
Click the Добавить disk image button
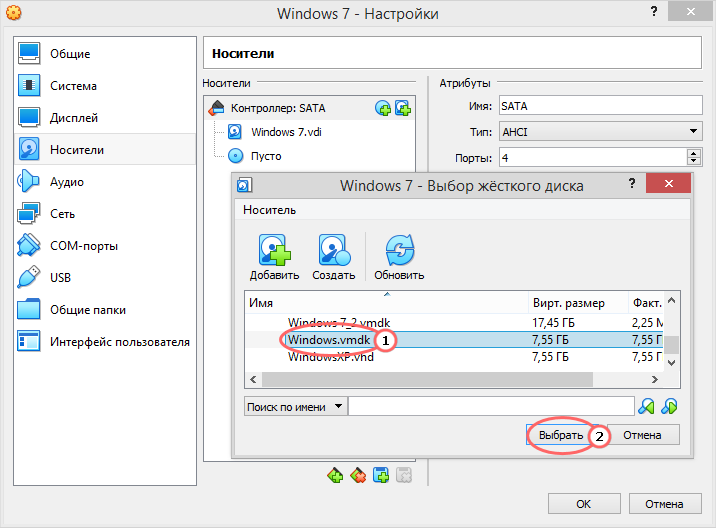point(274,257)
